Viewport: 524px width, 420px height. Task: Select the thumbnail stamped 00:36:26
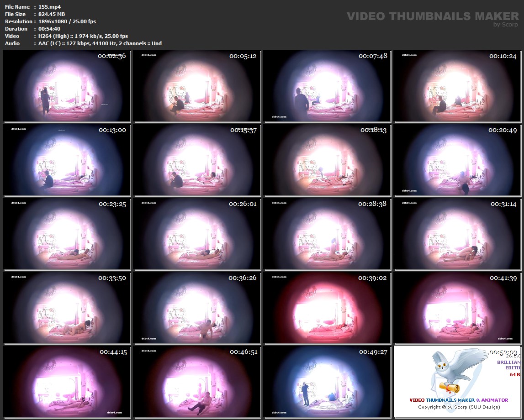[x=197, y=308]
